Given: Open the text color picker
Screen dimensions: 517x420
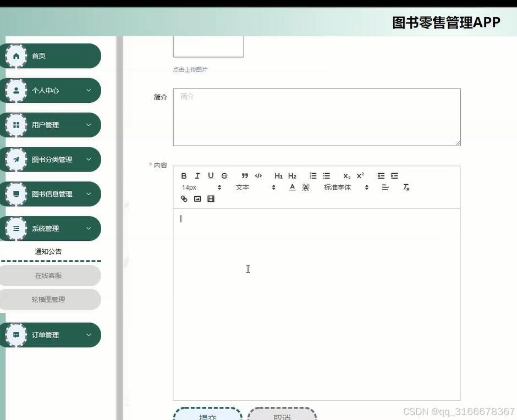Looking at the screenshot, I should click(x=292, y=187).
